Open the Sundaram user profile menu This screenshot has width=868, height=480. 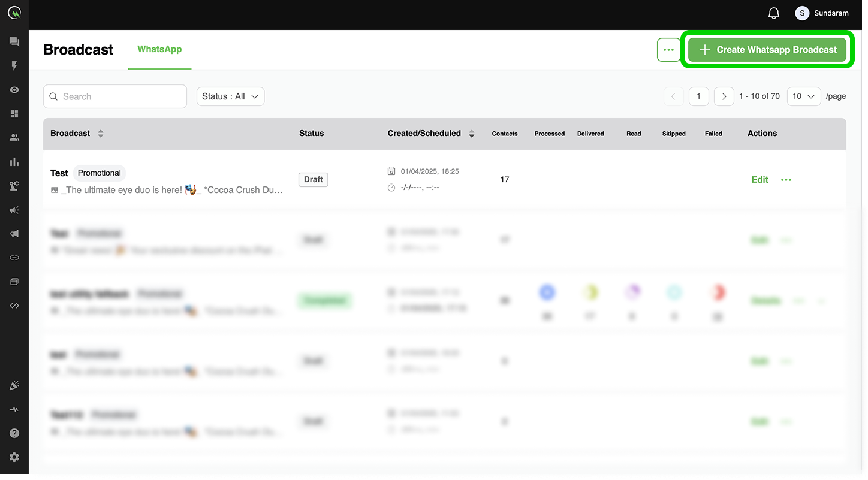821,13
